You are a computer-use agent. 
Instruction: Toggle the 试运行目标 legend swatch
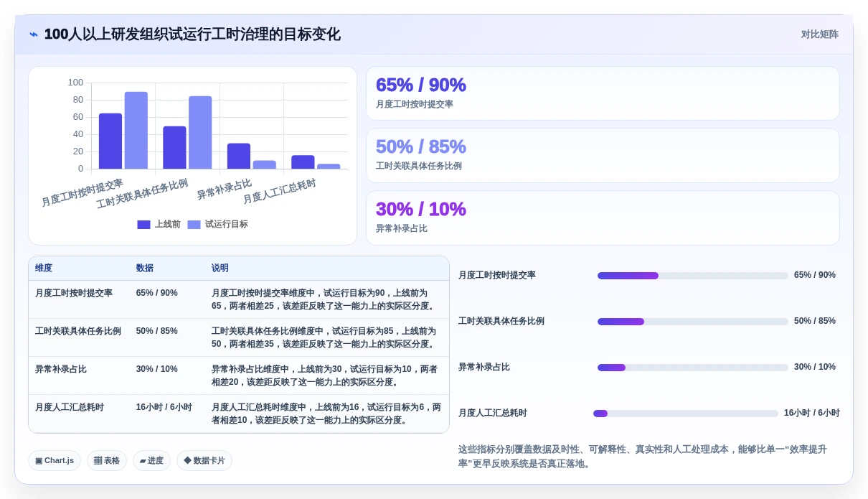[194, 225]
